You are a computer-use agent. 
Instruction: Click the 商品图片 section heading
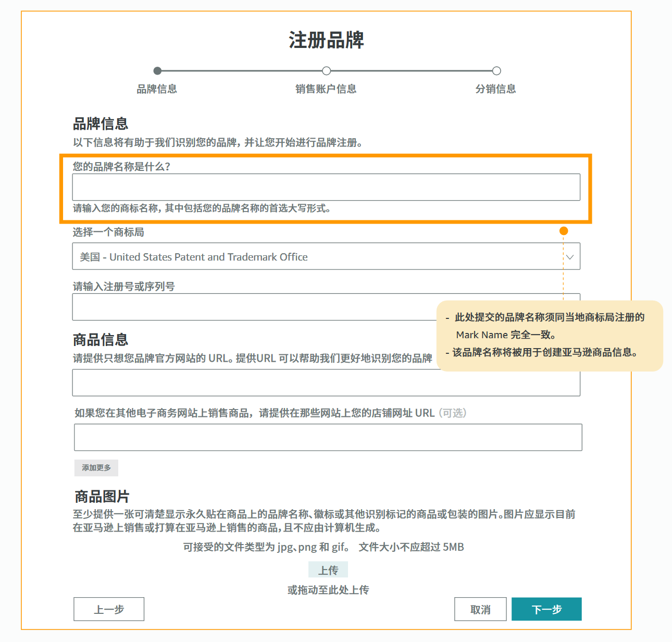coord(102,496)
